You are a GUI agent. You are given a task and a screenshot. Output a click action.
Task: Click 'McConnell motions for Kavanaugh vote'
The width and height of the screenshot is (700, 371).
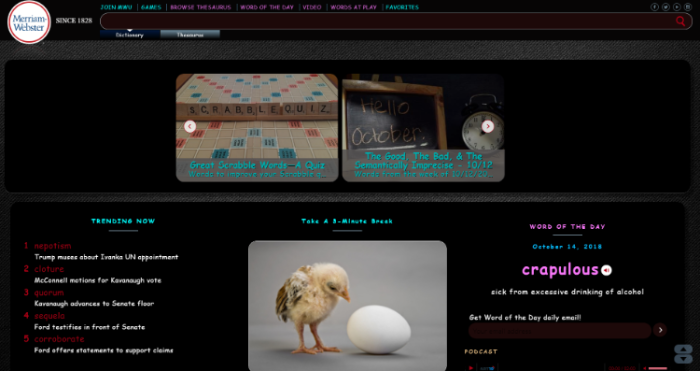98,280
